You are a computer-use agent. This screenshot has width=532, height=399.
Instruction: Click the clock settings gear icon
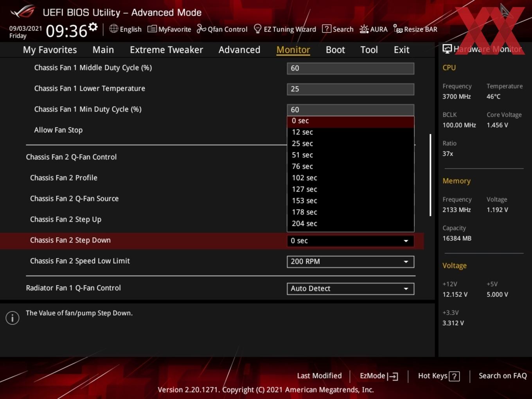tap(93, 27)
